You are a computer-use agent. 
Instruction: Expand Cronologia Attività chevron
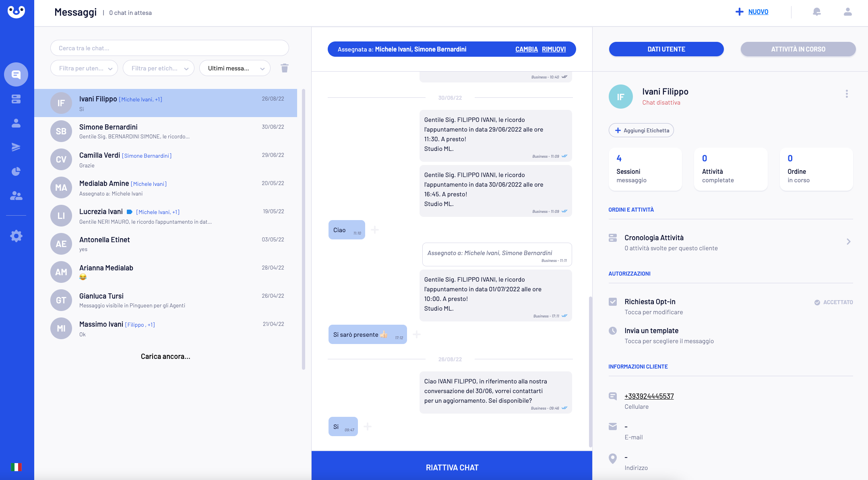coord(848,242)
